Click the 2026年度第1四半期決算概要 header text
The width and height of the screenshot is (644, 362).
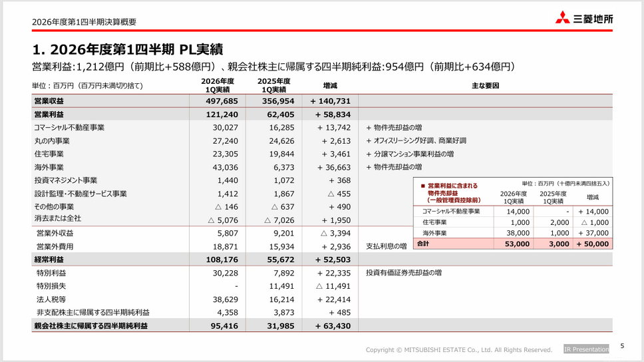[84, 22]
